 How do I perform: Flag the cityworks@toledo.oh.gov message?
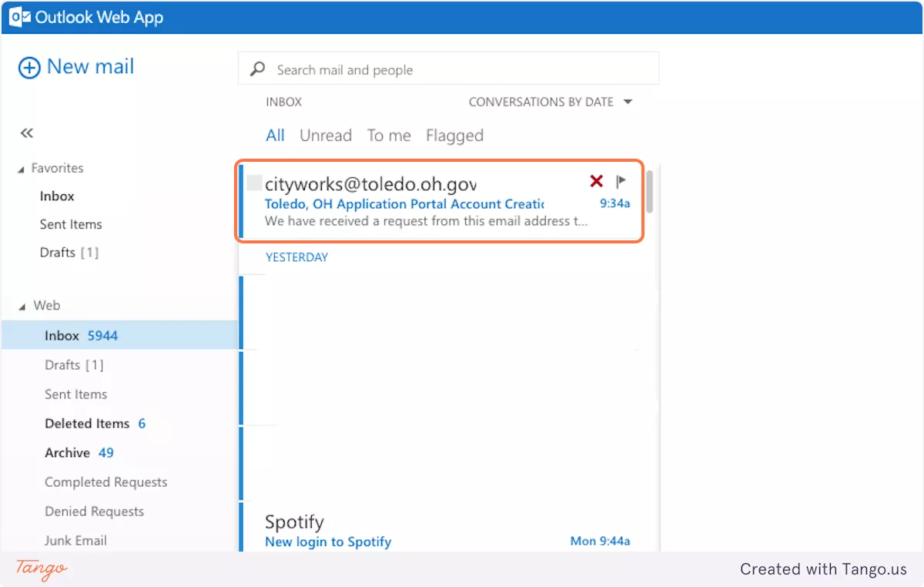[x=621, y=181]
